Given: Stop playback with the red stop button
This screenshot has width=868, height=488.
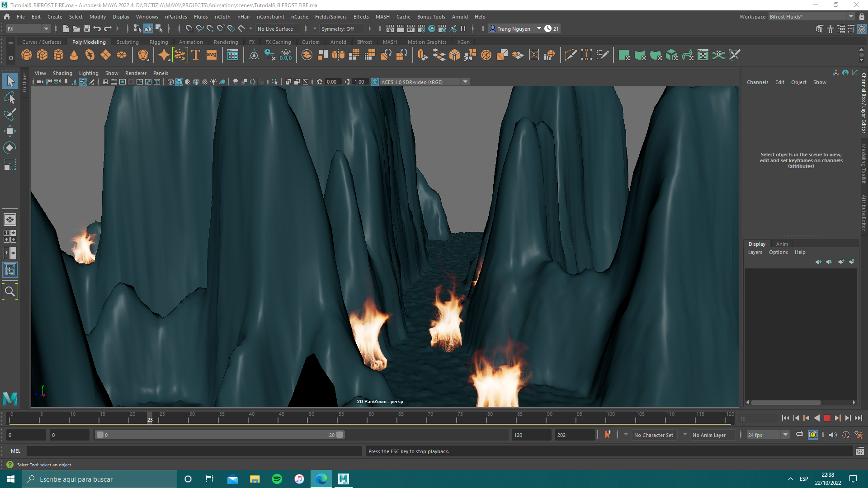Looking at the screenshot, I should click(827, 418).
